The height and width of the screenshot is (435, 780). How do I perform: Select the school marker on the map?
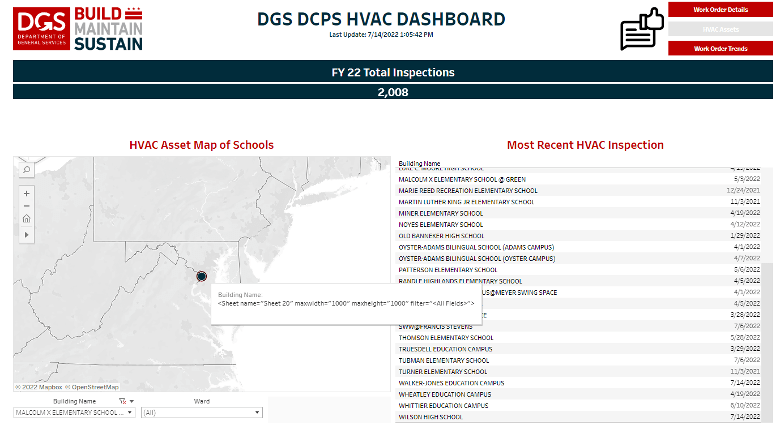coord(201,276)
